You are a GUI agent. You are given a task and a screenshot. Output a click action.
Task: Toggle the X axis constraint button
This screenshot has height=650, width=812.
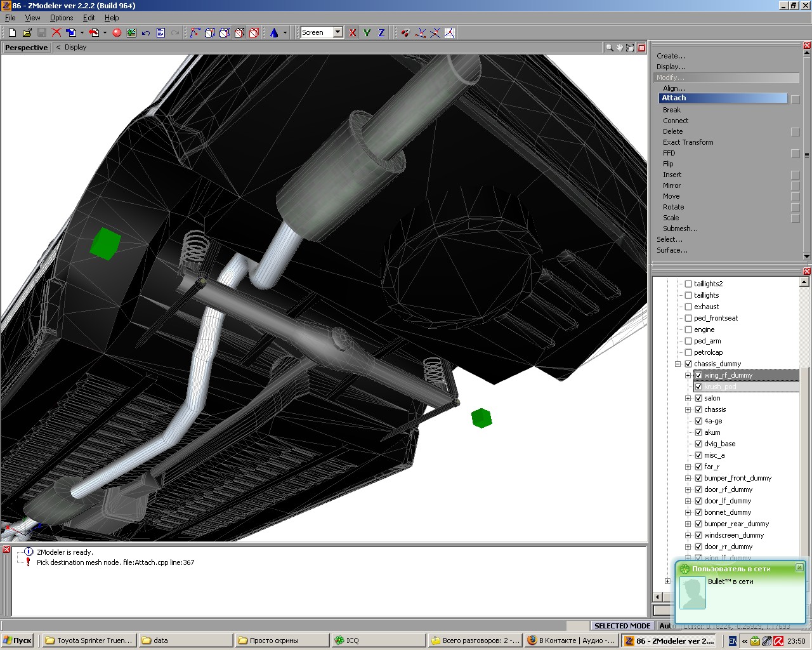tap(353, 32)
